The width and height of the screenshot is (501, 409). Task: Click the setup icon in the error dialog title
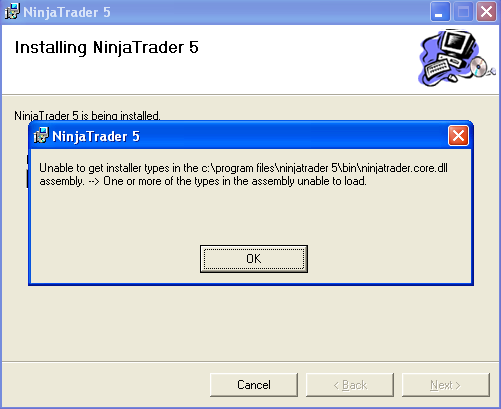pos(41,135)
